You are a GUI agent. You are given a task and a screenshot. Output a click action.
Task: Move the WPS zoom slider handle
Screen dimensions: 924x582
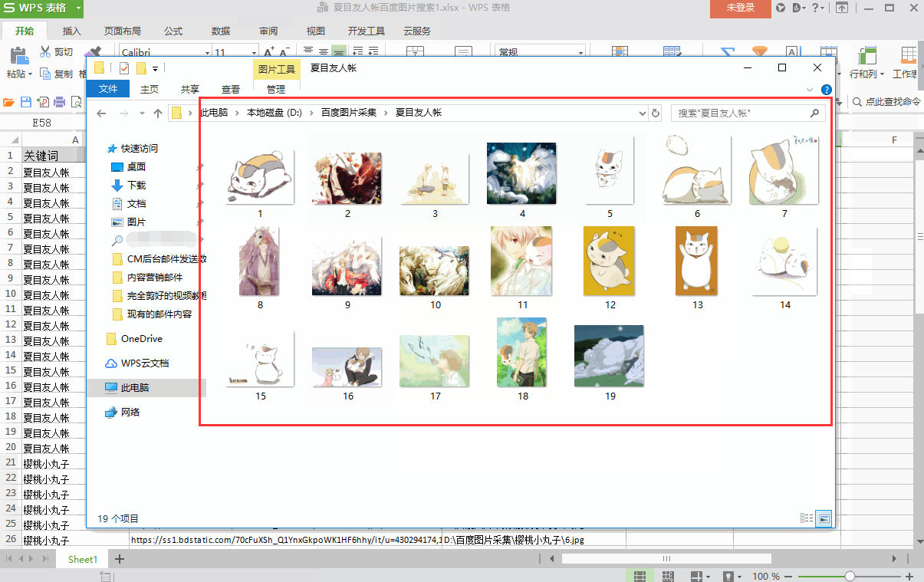pyautogui.click(x=850, y=576)
